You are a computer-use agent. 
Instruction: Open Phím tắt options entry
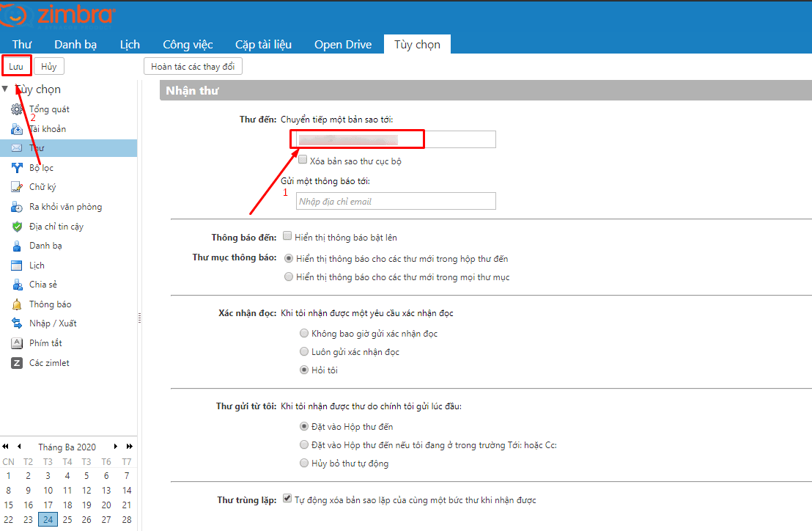pos(45,343)
